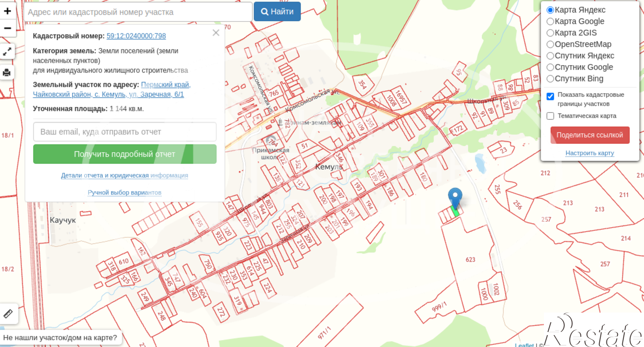
Task: Click parcel labeled 765 on map
Action: coord(274,93)
